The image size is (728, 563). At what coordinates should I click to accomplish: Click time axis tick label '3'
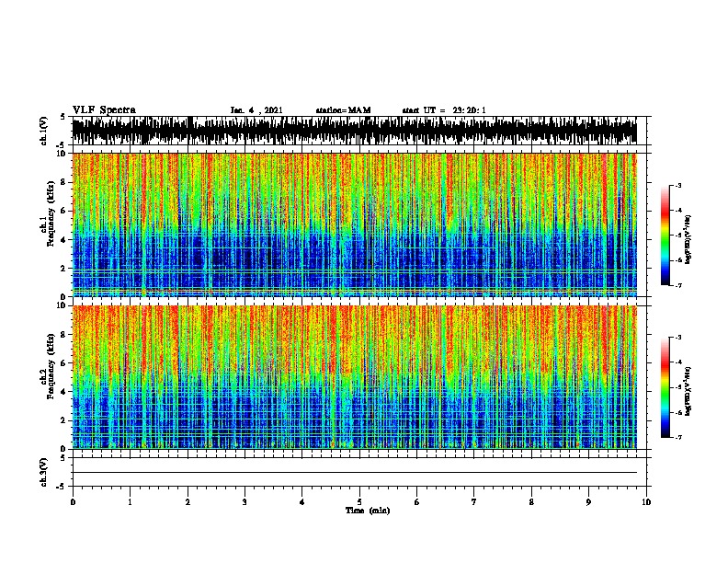coord(245,501)
